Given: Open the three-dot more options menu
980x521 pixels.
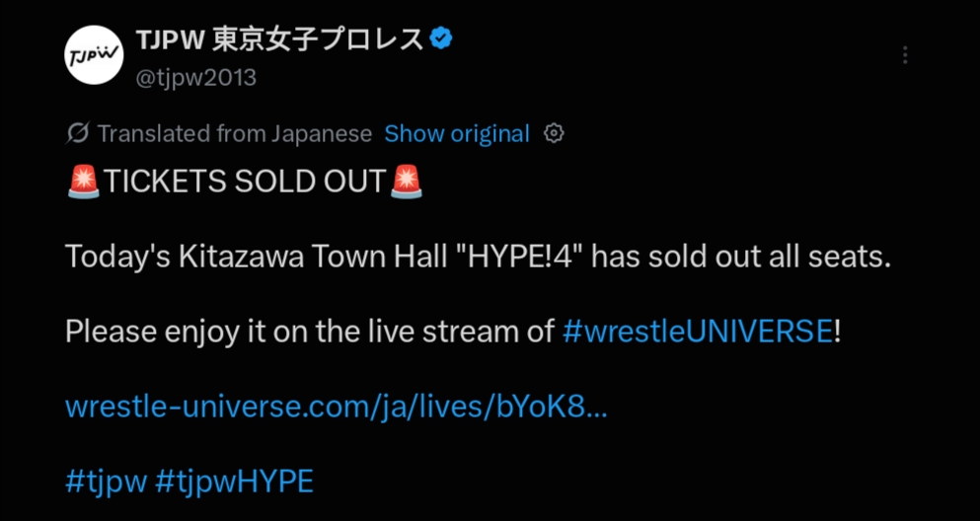Looking at the screenshot, I should [905, 55].
